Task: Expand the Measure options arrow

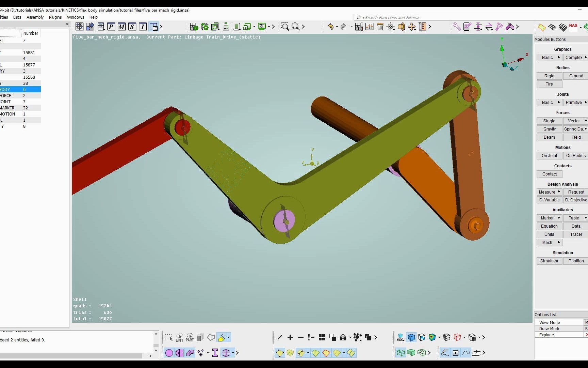Action: point(560,192)
